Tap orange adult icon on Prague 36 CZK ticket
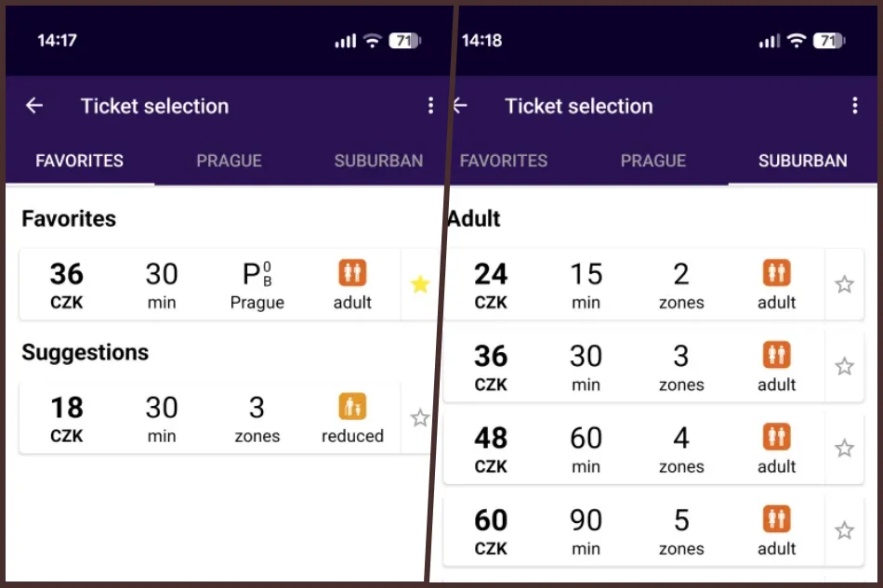This screenshot has width=883, height=588. (x=352, y=273)
